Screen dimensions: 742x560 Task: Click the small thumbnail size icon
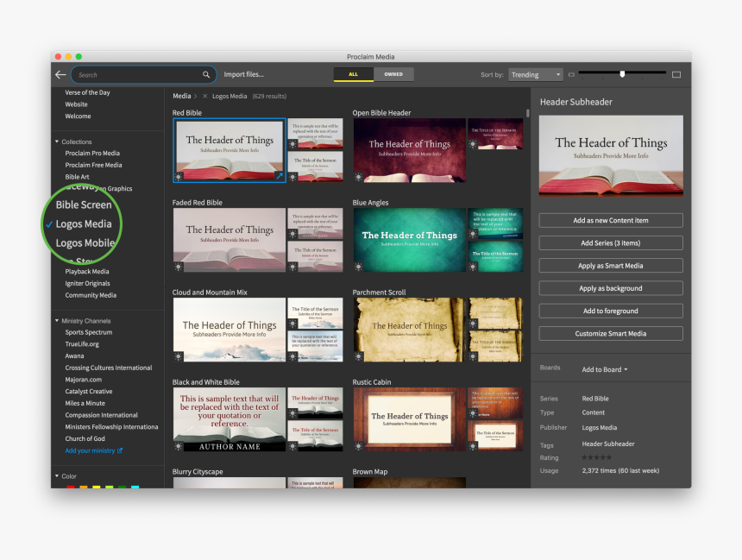[571, 75]
